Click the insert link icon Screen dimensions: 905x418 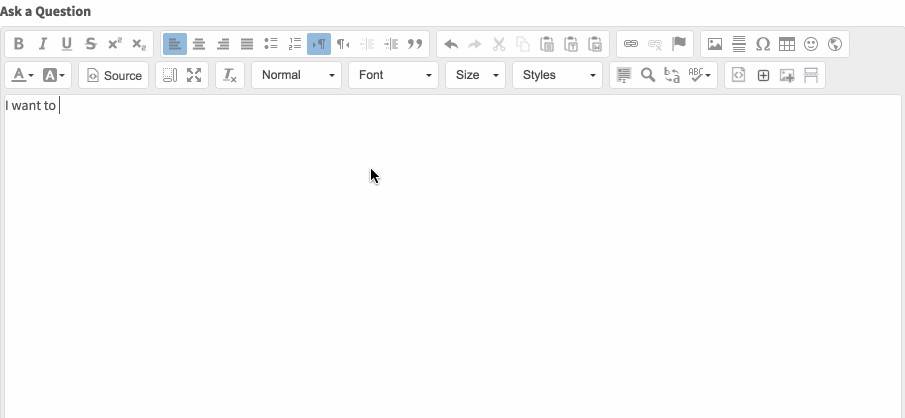pyautogui.click(x=631, y=44)
